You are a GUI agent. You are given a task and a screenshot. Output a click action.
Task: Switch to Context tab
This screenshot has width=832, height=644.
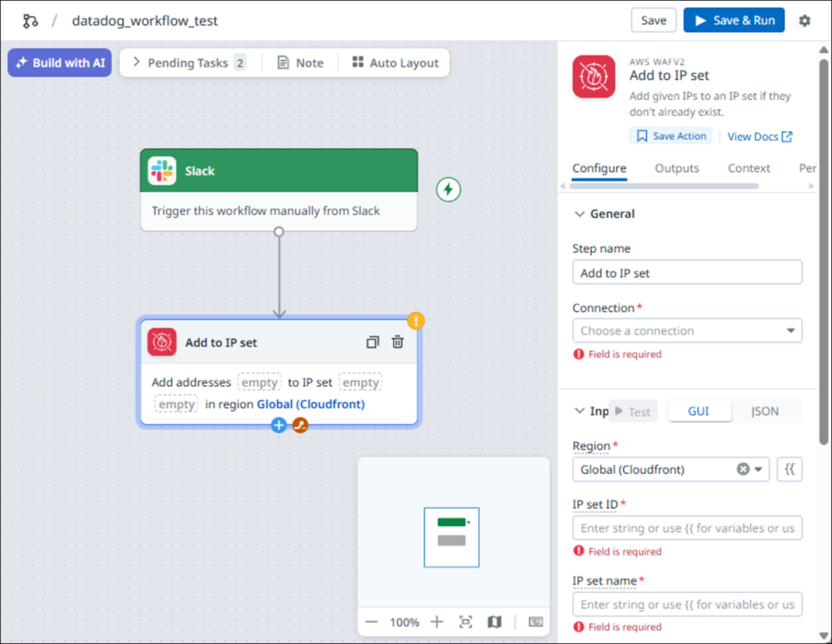[748, 168]
